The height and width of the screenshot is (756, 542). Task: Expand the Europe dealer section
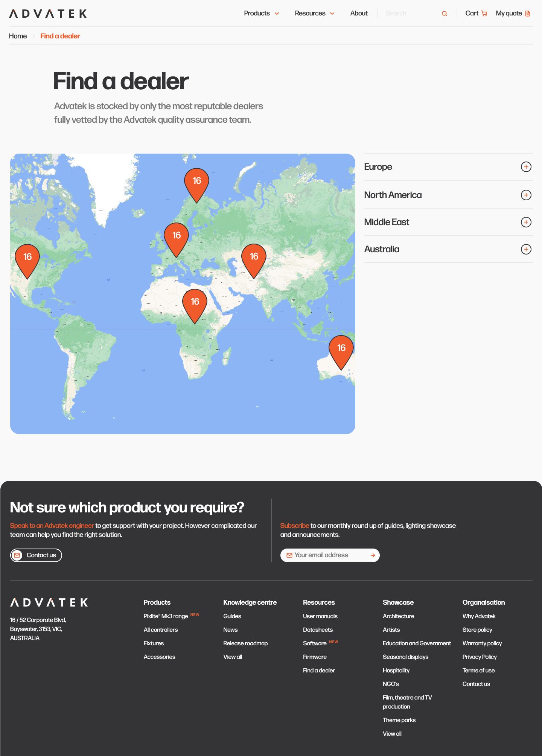tap(448, 167)
